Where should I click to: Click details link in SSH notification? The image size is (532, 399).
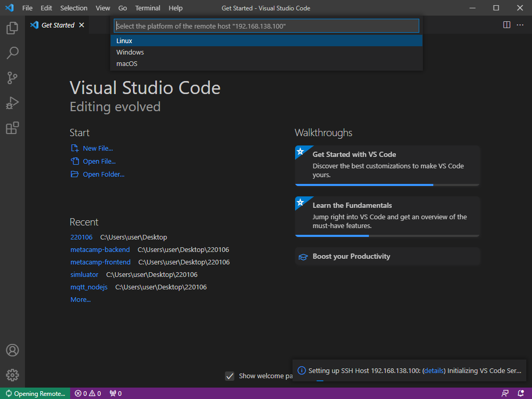(434, 370)
